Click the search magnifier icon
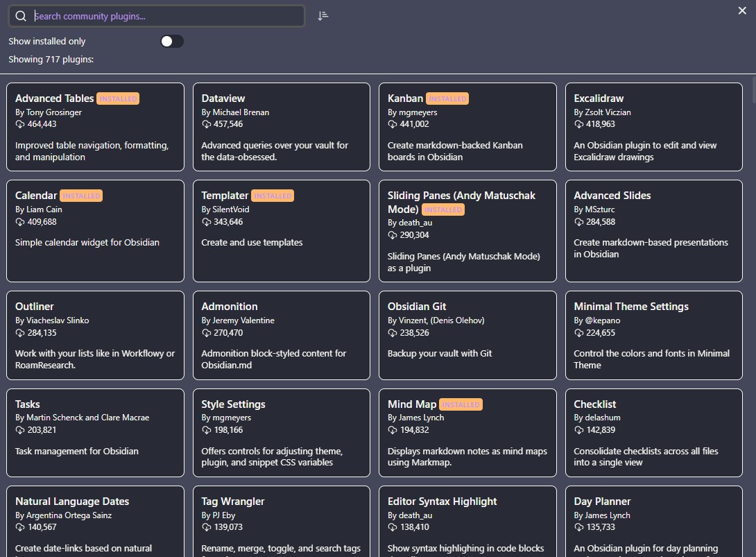The height and width of the screenshot is (557, 756). [x=21, y=16]
